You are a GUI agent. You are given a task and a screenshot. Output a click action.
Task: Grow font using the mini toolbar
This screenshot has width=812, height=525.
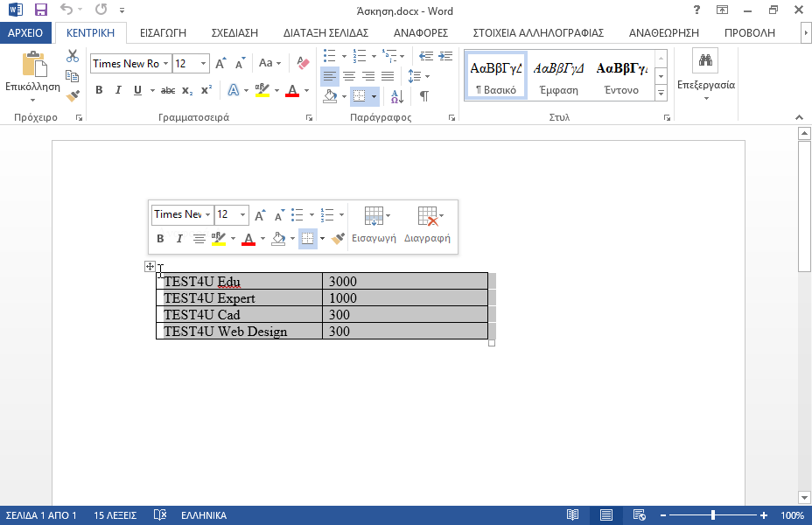click(260, 215)
